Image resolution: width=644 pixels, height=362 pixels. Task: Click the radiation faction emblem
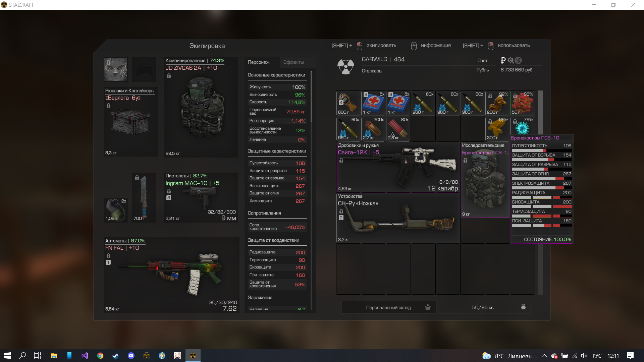tap(346, 66)
